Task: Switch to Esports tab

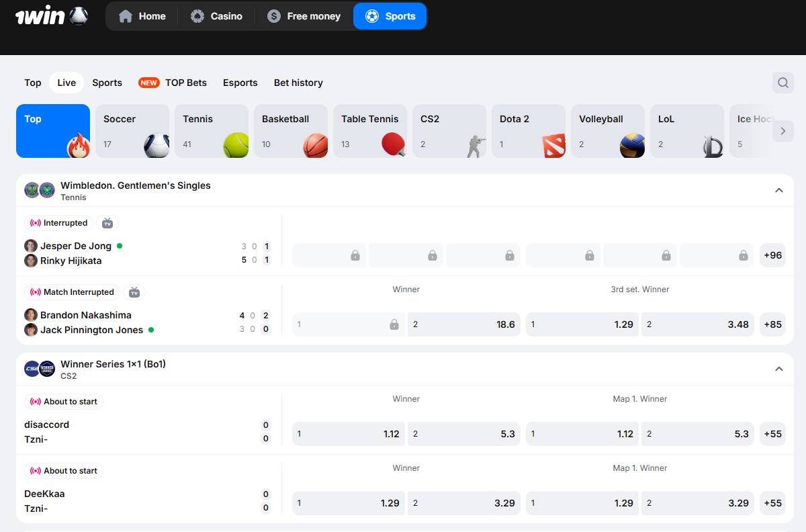Action: [240, 83]
